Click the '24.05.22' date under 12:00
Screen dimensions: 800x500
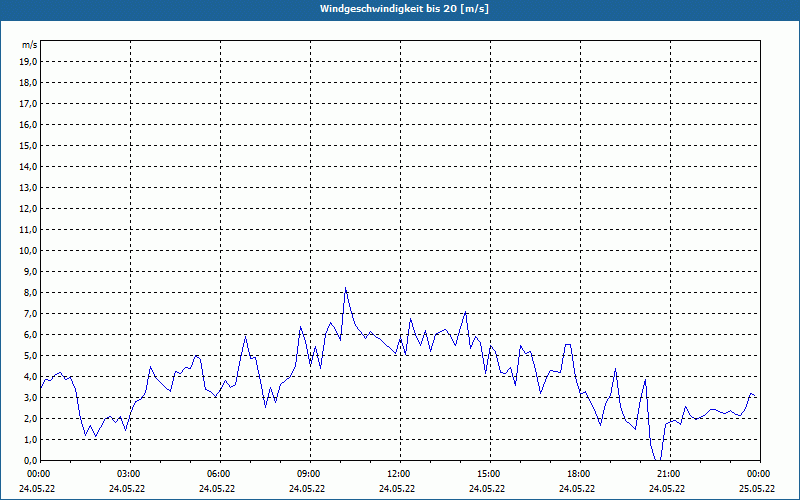pyautogui.click(x=397, y=489)
